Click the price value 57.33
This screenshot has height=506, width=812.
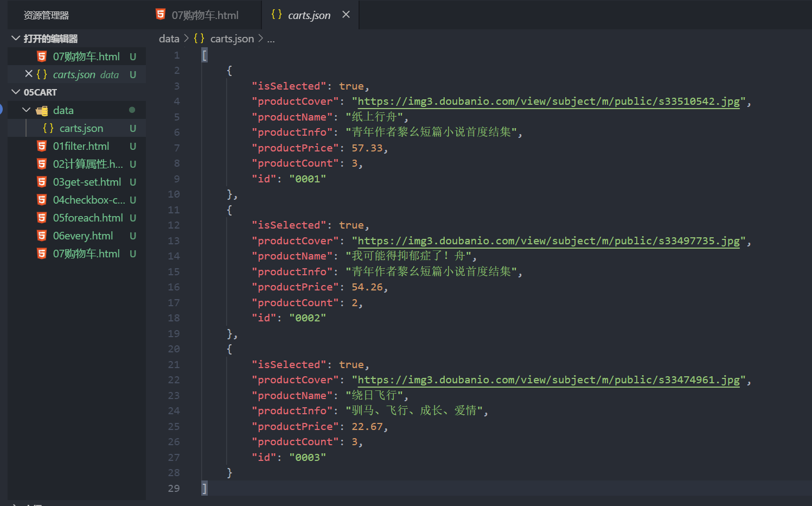point(367,148)
